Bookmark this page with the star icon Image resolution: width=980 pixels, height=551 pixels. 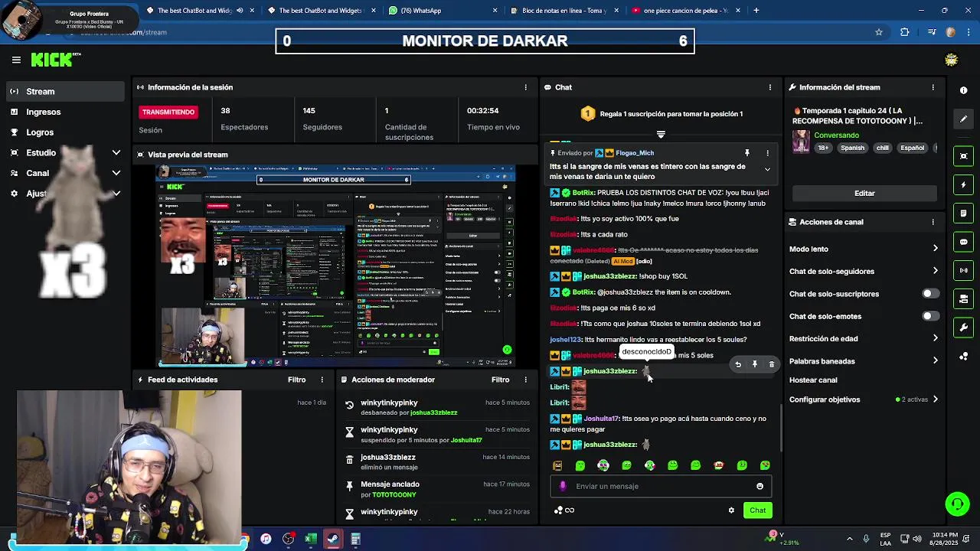(879, 32)
